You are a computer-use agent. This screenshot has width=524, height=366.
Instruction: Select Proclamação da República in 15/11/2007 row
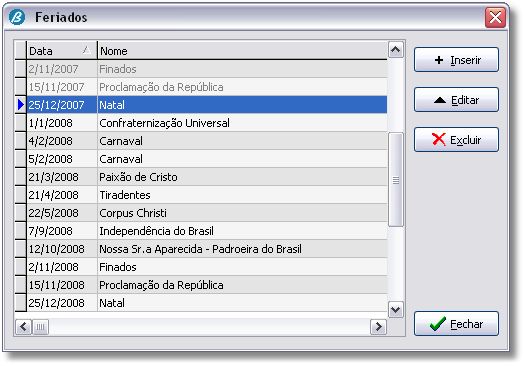[242, 87]
